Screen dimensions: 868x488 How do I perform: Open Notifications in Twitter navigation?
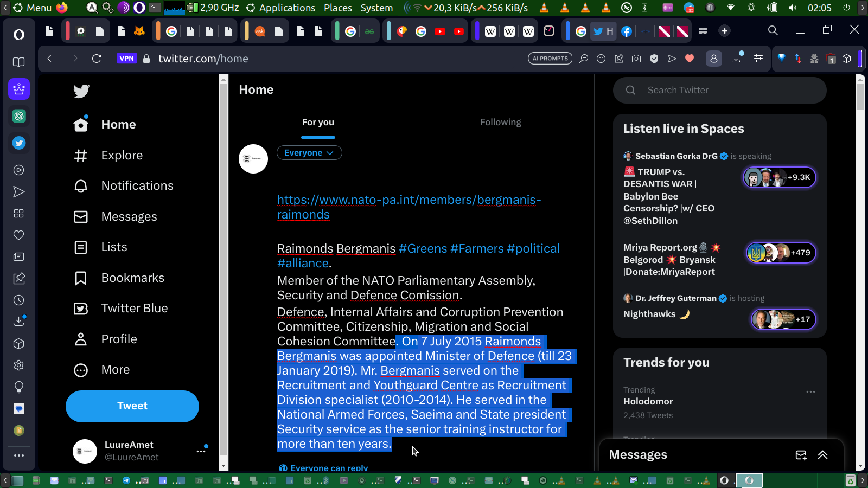(x=124, y=186)
